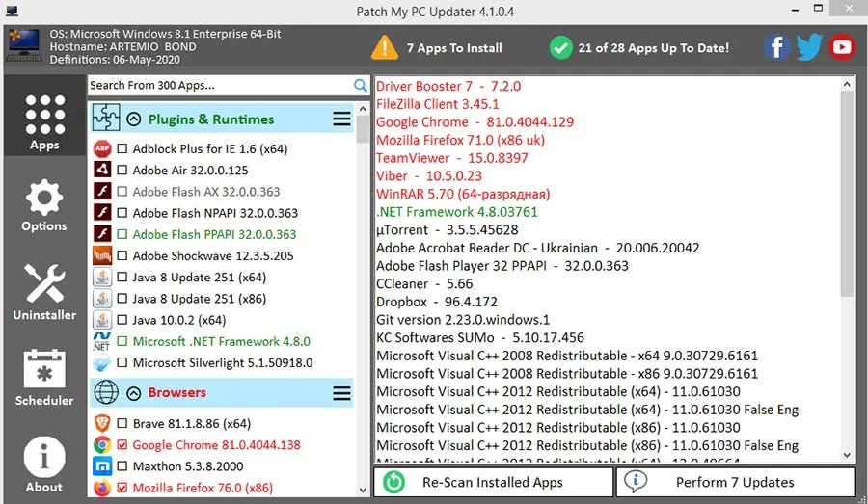This screenshot has width=868, height=504.
Task: Open the Options tab
Action: coord(44,205)
